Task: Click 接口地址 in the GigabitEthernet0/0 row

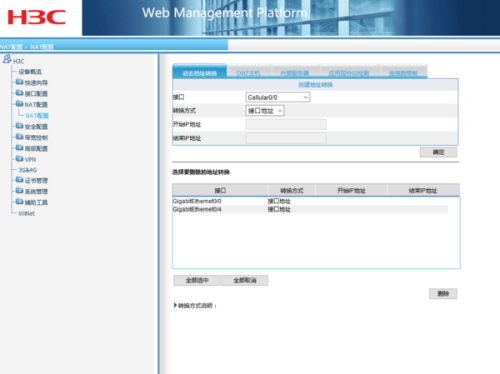Action: 279,201
